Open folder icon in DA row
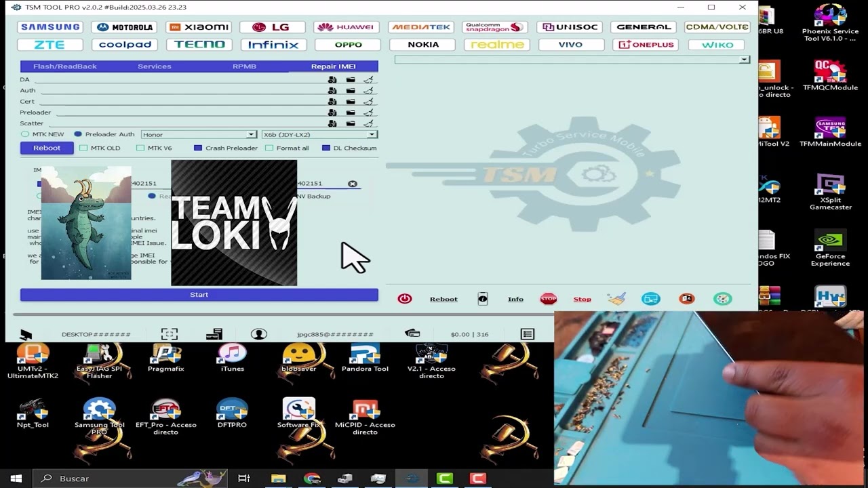 point(351,80)
